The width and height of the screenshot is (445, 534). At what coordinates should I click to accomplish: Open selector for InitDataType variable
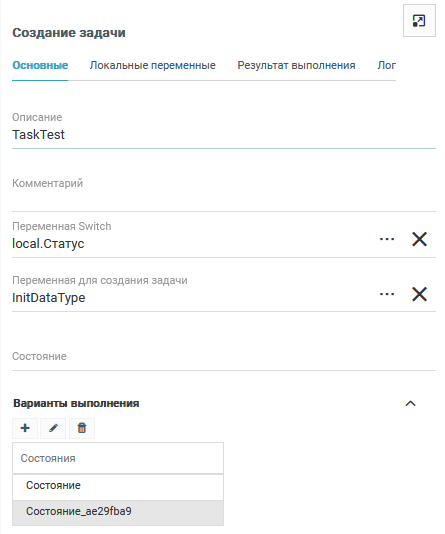[387, 294]
